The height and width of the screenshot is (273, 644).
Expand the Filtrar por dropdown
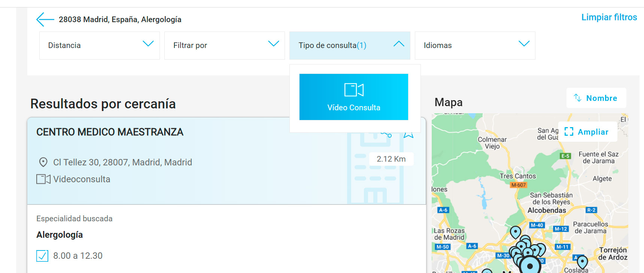224,45
